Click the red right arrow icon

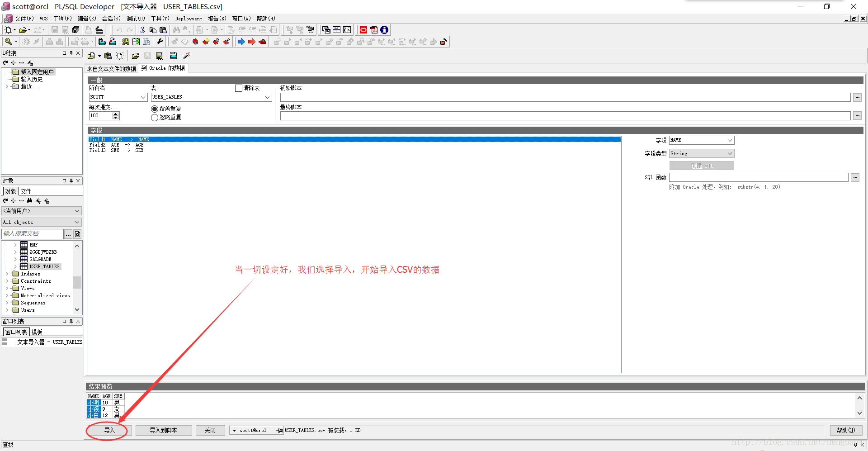[252, 42]
